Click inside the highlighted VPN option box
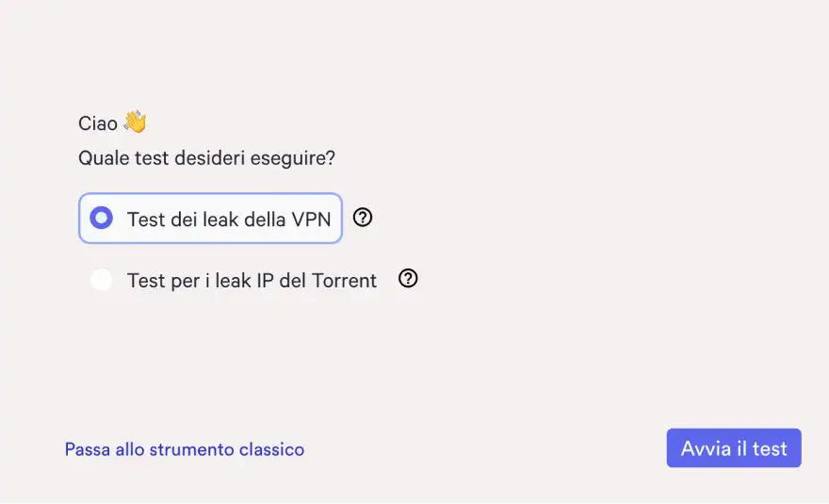This screenshot has width=829, height=504. coord(210,219)
